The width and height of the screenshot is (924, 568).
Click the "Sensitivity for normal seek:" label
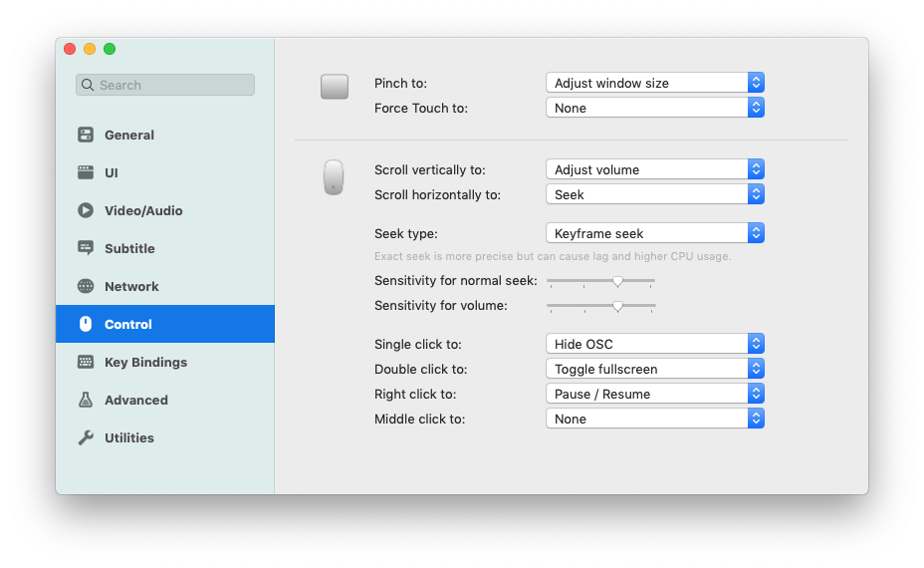click(455, 281)
